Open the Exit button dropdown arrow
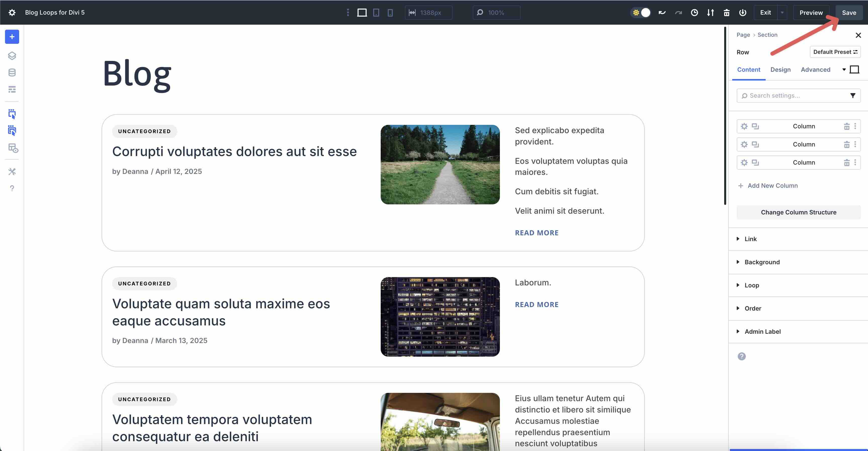The image size is (868, 451). (x=782, y=13)
